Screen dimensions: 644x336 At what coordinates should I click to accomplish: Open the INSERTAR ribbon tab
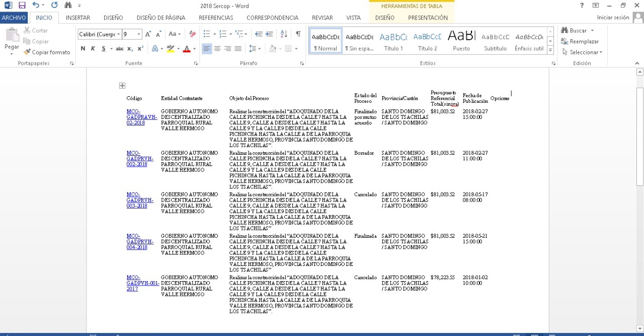[x=78, y=18]
